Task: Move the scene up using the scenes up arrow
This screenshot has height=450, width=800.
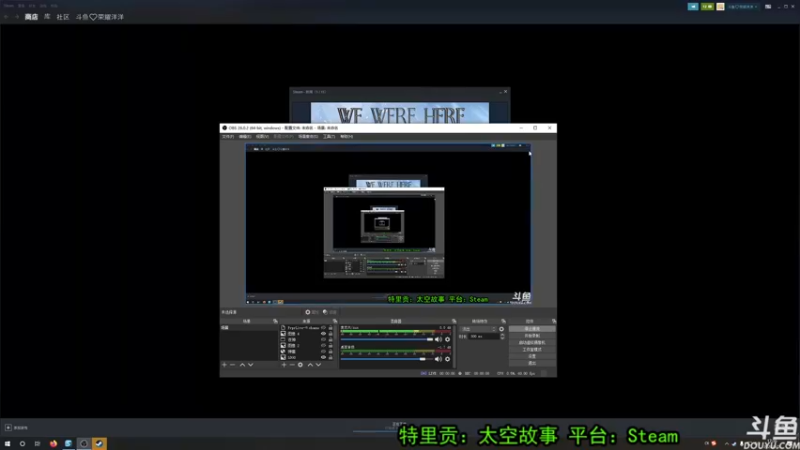Action: [242, 365]
